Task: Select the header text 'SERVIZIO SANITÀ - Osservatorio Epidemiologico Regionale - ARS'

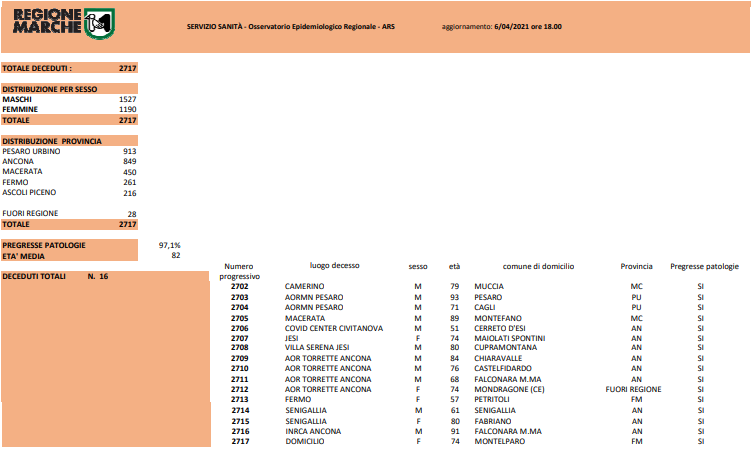Action: click(291, 26)
